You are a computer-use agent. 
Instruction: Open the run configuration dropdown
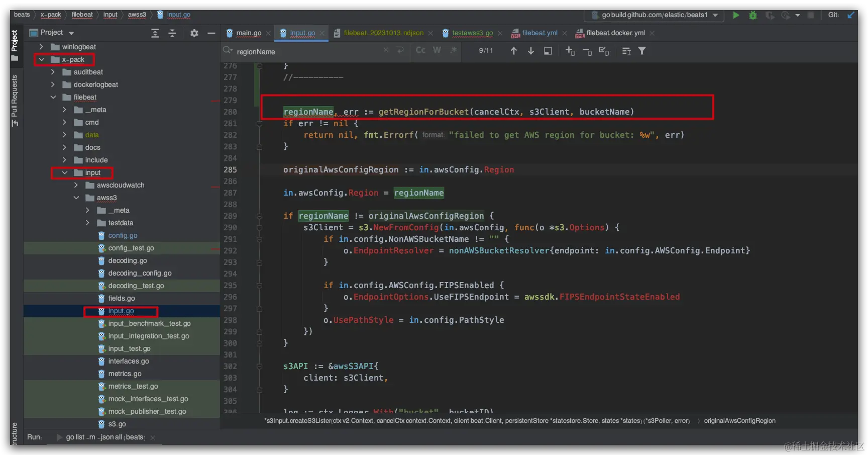coord(715,15)
